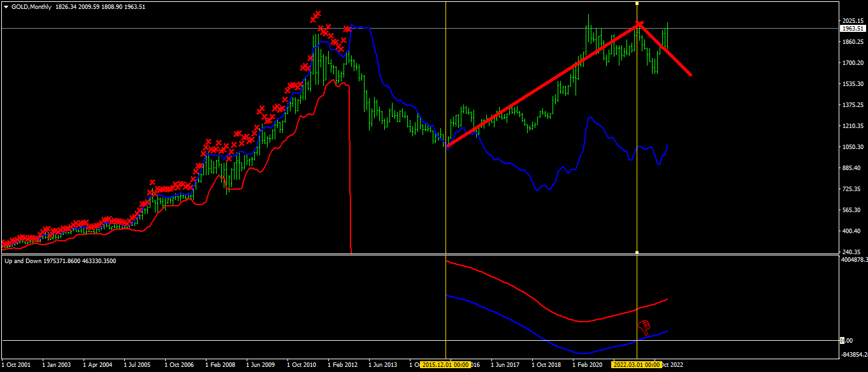The height and width of the screenshot is (372, 868).
Task: Click the 2025.15 price level on the scale
Action: pos(853,21)
